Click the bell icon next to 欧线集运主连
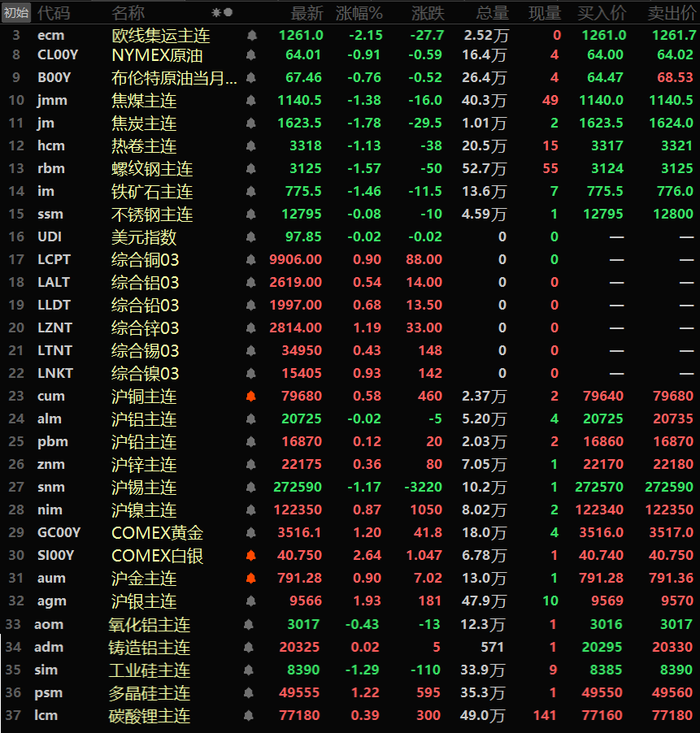Image resolution: width=700 pixels, height=733 pixels. [251, 36]
